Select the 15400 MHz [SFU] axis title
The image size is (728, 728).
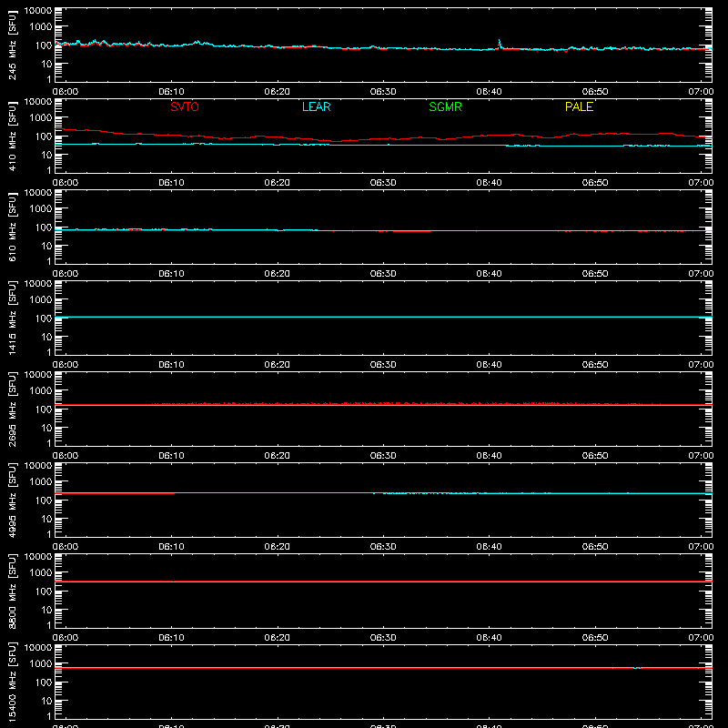(12, 682)
